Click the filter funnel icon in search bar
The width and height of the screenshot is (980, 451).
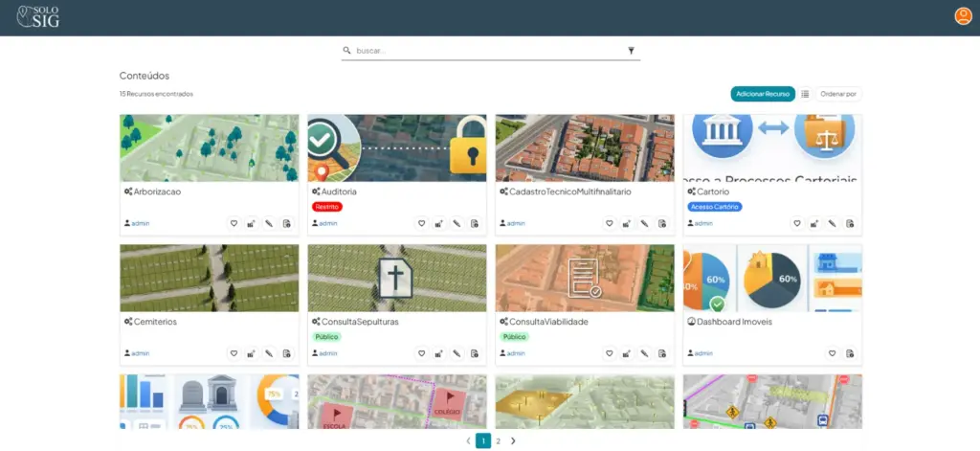pos(631,51)
